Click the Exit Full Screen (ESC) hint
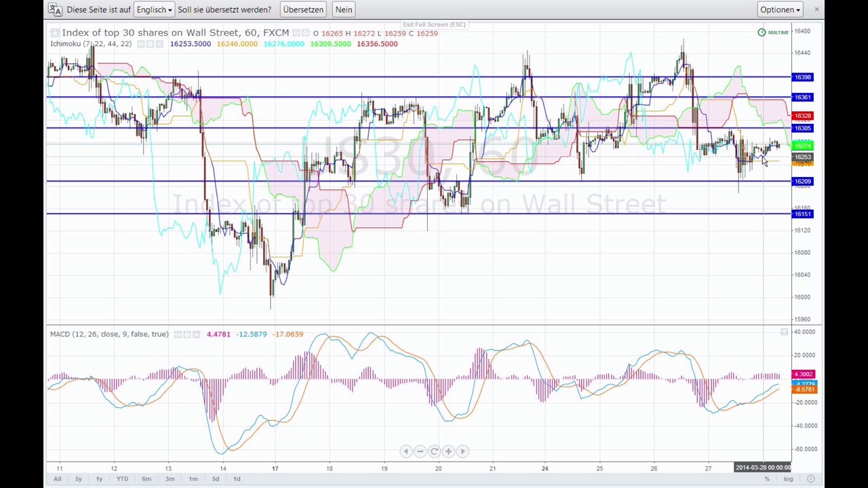This screenshot has width=868, height=488. pos(434,24)
